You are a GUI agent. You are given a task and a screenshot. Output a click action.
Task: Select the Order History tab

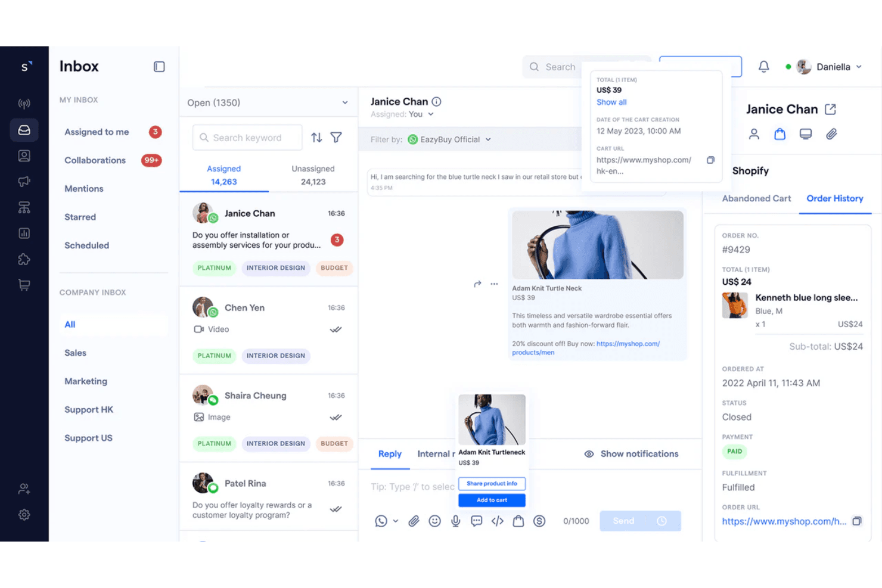834,198
